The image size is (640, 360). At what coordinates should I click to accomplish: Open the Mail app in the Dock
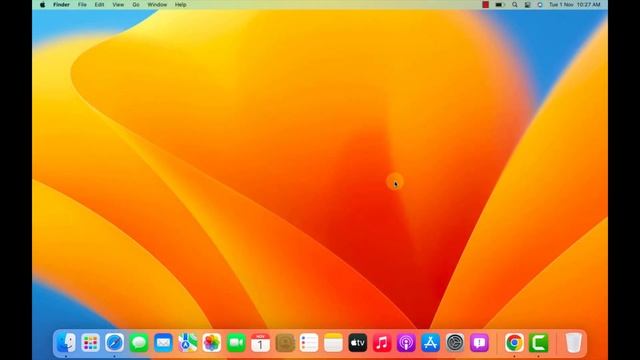(163, 342)
